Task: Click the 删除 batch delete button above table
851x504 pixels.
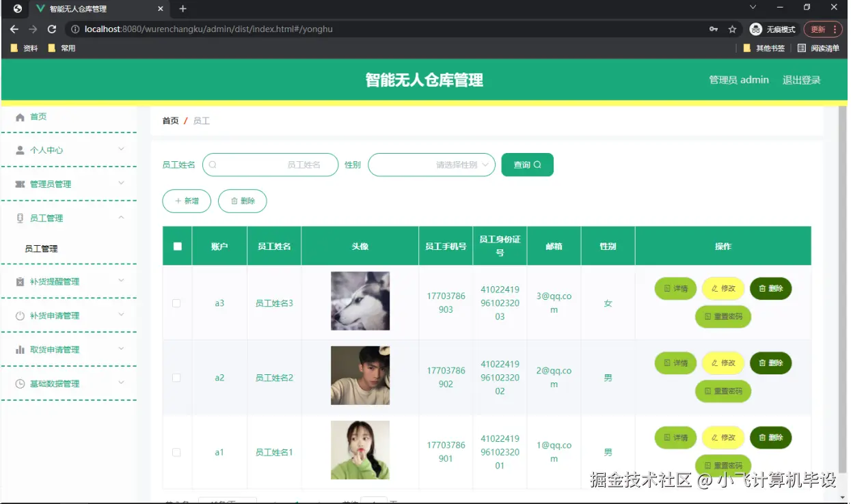Action: 242,201
